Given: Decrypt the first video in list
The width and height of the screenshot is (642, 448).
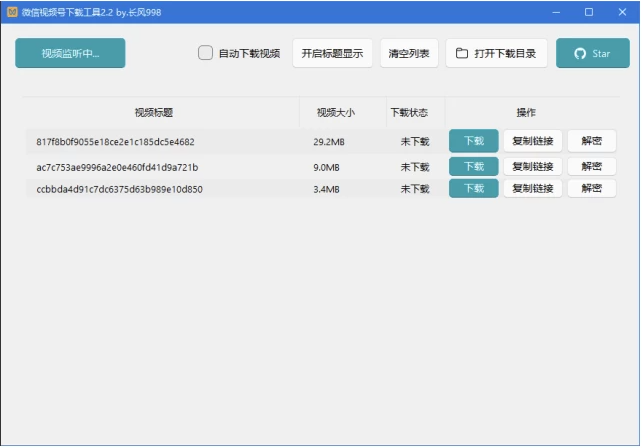Looking at the screenshot, I should 591,141.
